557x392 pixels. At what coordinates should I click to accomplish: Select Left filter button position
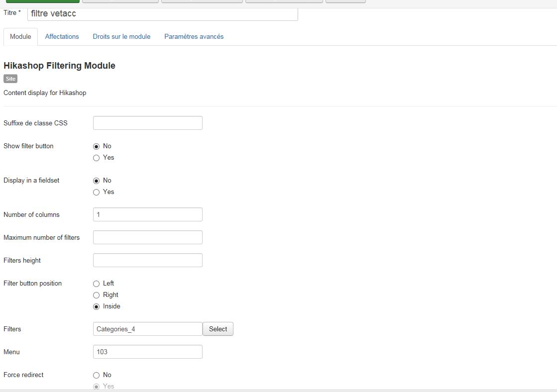point(96,284)
